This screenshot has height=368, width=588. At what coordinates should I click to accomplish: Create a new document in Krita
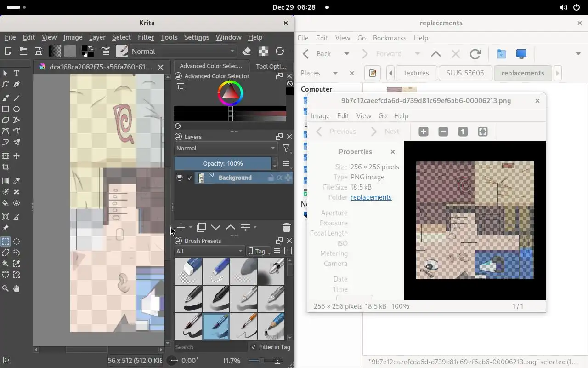click(x=8, y=51)
